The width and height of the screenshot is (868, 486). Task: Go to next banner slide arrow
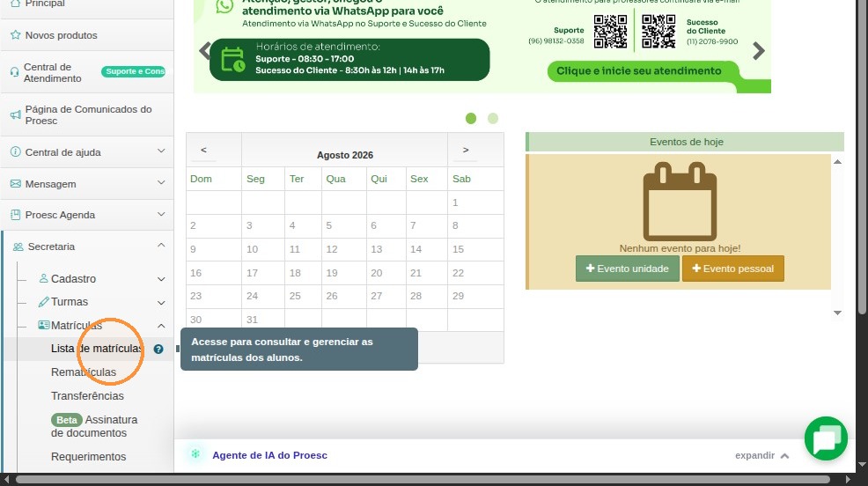click(x=758, y=51)
